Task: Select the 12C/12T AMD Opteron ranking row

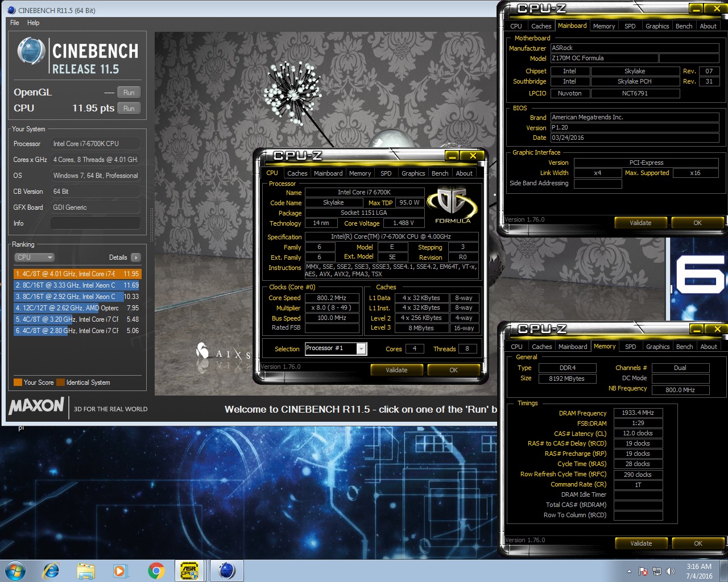Action: tap(77, 308)
